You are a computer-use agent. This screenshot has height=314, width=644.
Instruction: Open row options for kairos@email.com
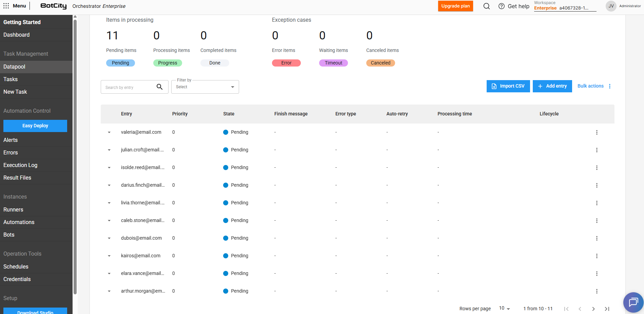(597, 256)
